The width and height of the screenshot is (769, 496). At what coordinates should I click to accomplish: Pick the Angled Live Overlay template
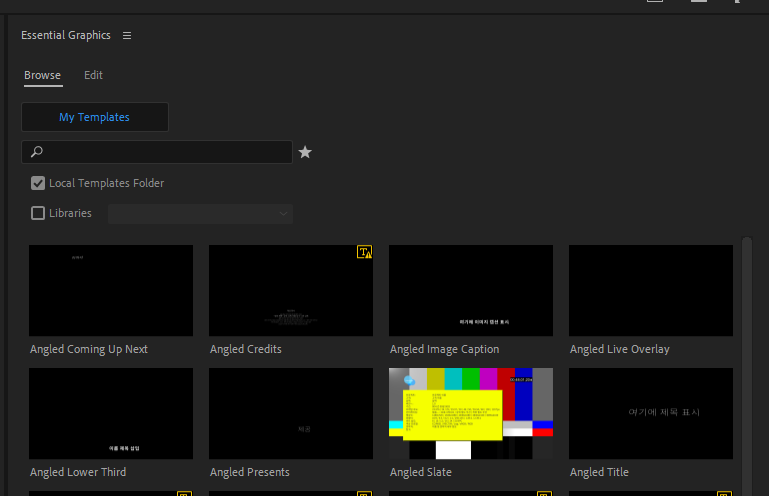coord(650,290)
